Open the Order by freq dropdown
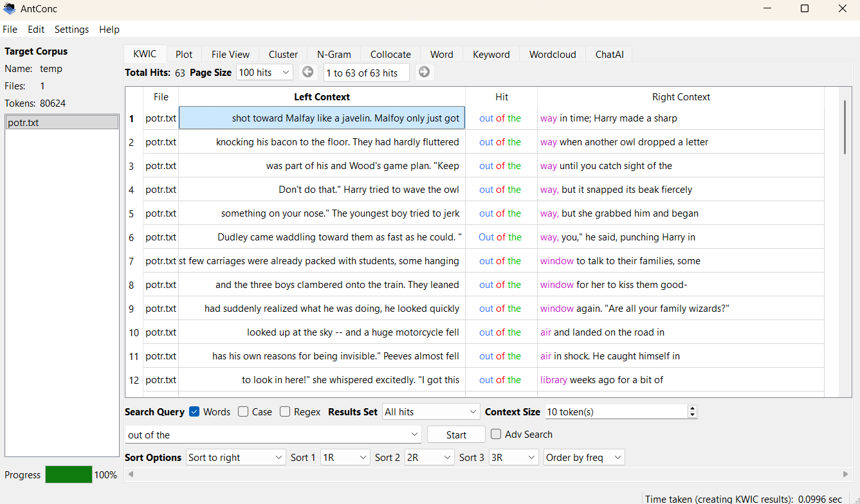The width and height of the screenshot is (860, 504). [x=583, y=458]
